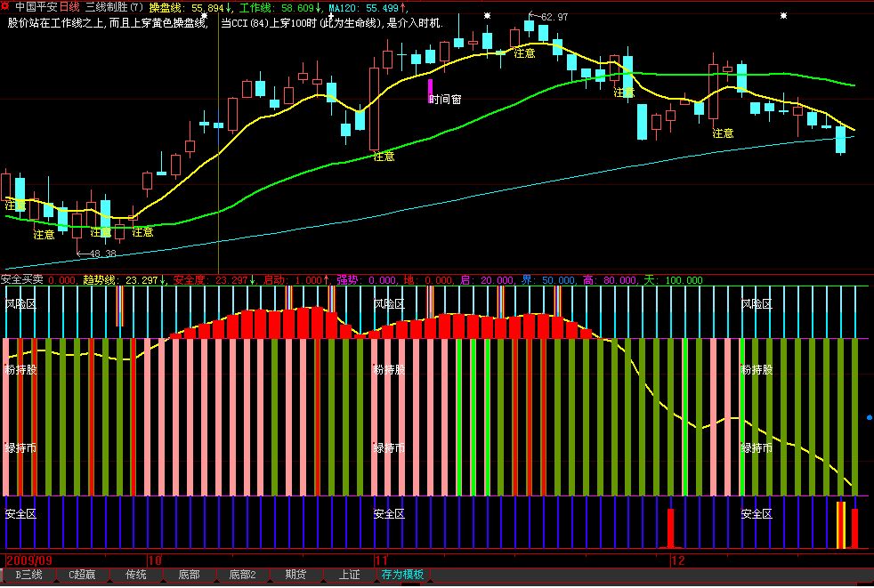Screen dimensions: 874x588
Task: Select the 底部2 tab
Action: (x=242, y=575)
